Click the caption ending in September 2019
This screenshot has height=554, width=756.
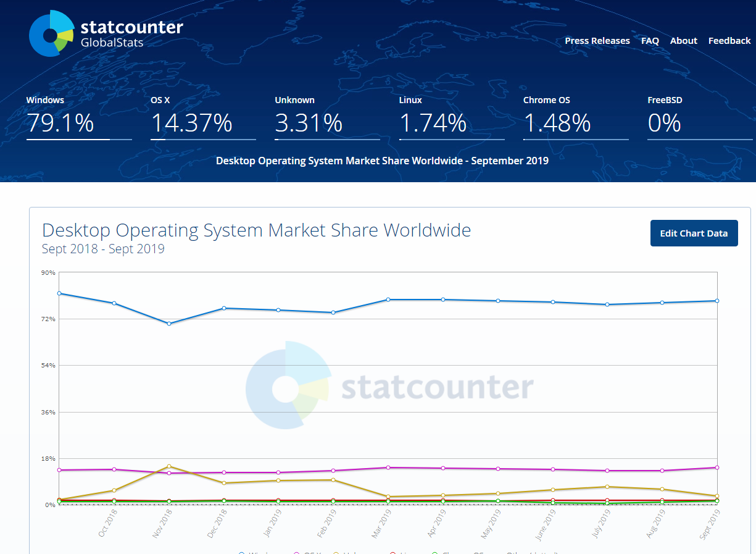tap(382, 161)
